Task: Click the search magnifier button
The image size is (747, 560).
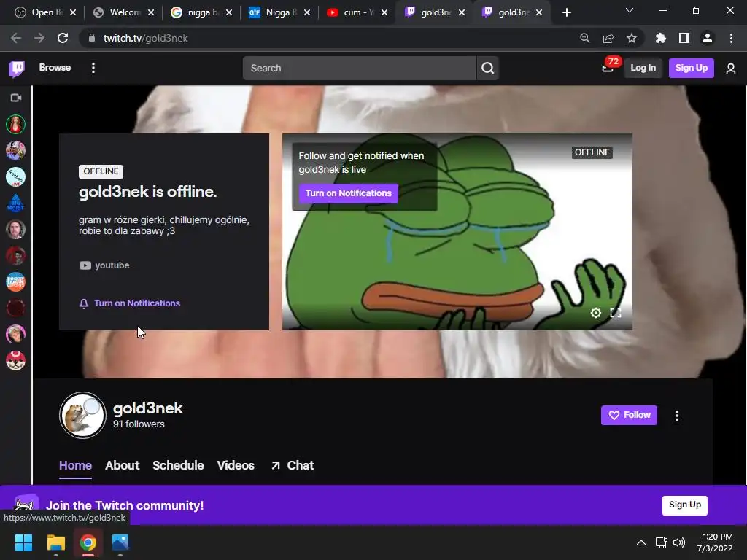Action: (487, 68)
